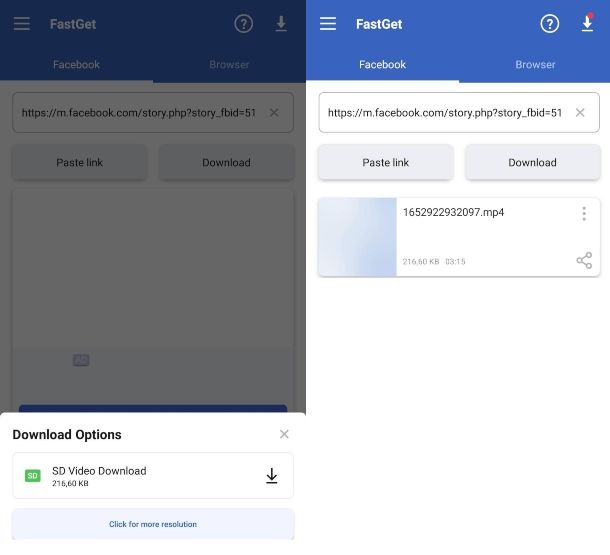Switch to Browser tab in right screen

tap(535, 65)
